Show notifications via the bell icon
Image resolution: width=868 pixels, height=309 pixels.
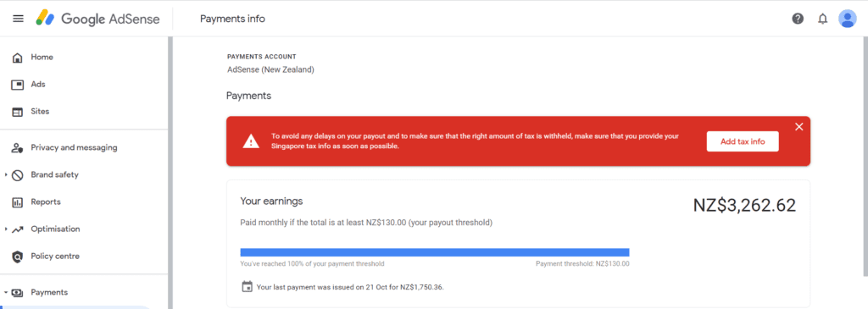823,19
